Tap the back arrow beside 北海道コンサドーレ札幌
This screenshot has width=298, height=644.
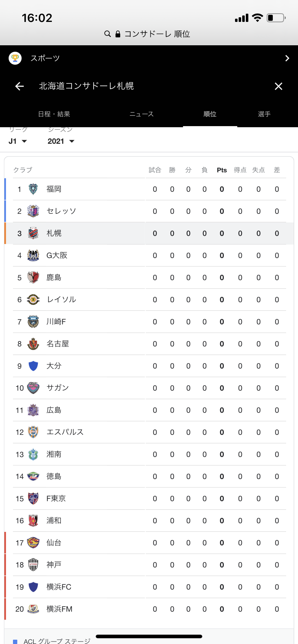pyautogui.click(x=19, y=86)
